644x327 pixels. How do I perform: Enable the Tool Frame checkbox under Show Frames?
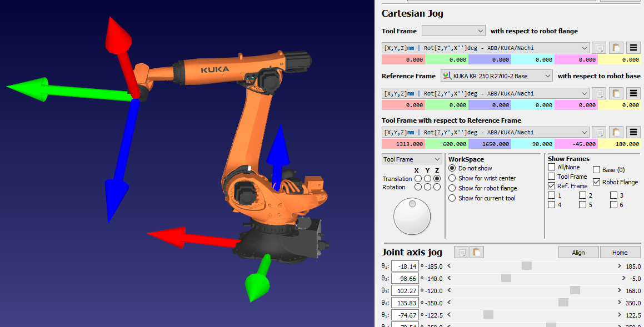click(x=552, y=177)
